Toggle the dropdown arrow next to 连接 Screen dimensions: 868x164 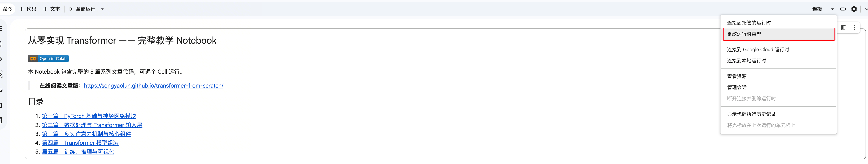[832, 9]
